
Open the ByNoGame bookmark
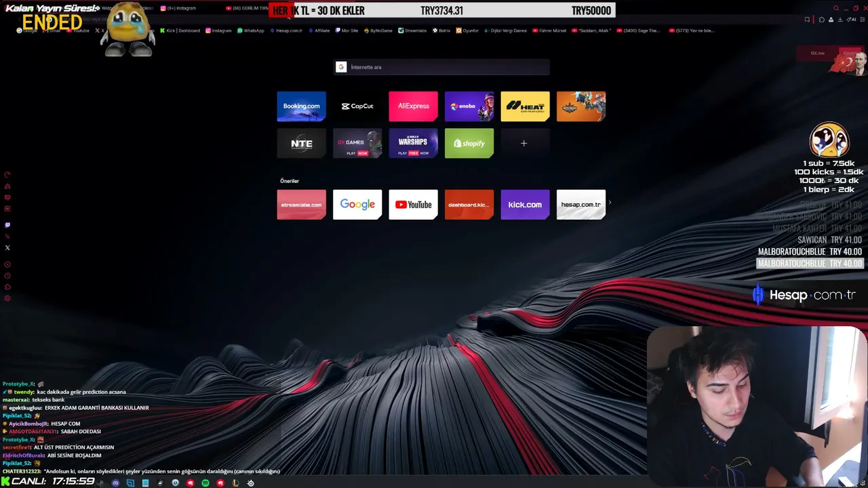coord(378,30)
